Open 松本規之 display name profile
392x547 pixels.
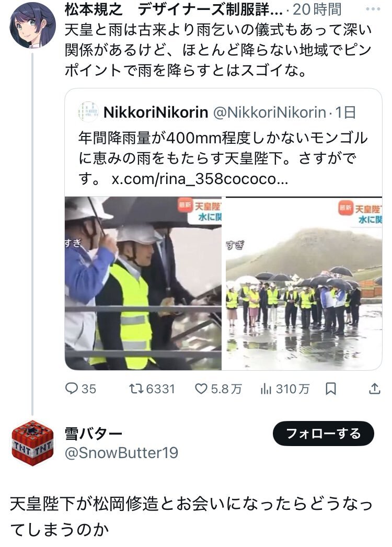(94, 9)
